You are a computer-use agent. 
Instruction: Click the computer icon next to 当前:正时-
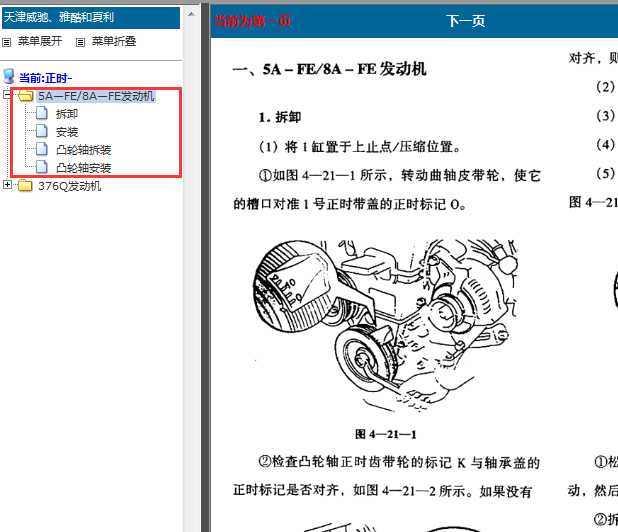pyautogui.click(x=9, y=77)
